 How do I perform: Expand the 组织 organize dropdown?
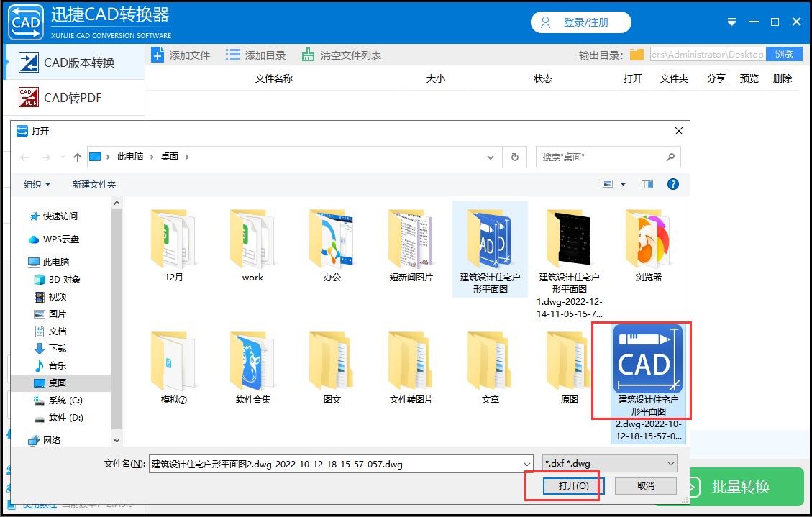(x=36, y=183)
